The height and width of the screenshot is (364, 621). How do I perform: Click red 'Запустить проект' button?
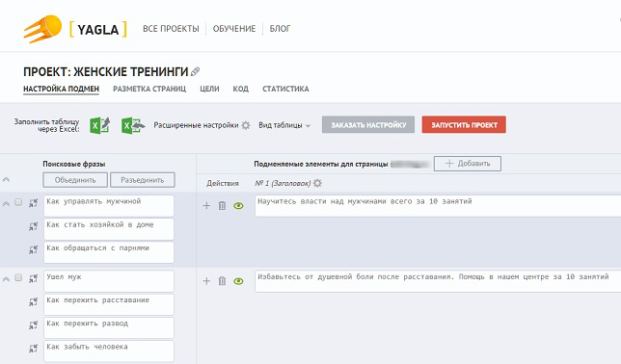[464, 124]
